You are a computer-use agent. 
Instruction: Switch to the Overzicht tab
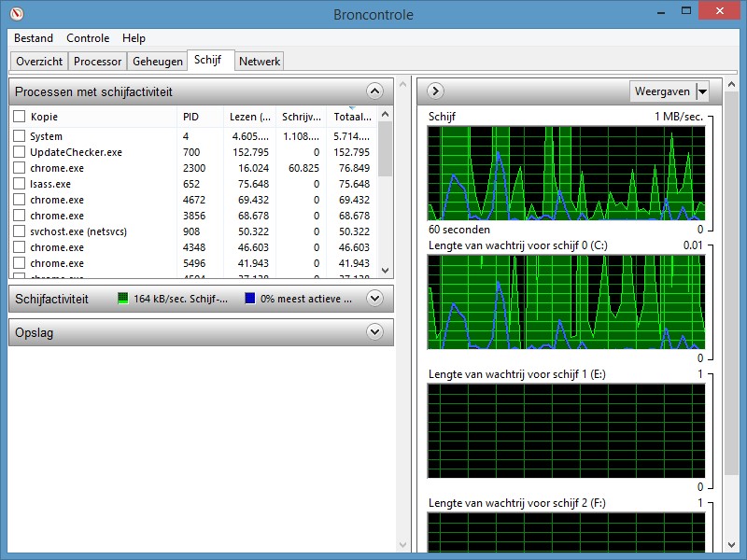coord(39,62)
